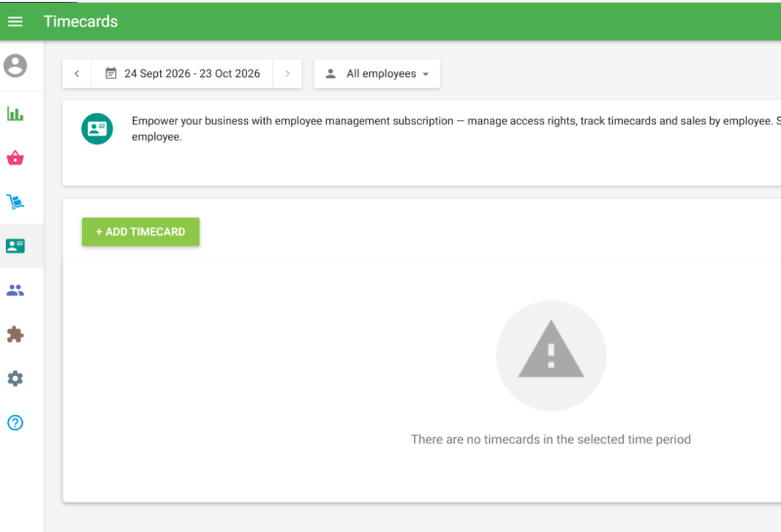The image size is (781, 532).
Task: Click the teal ID card icon in banner
Action: [97, 129]
